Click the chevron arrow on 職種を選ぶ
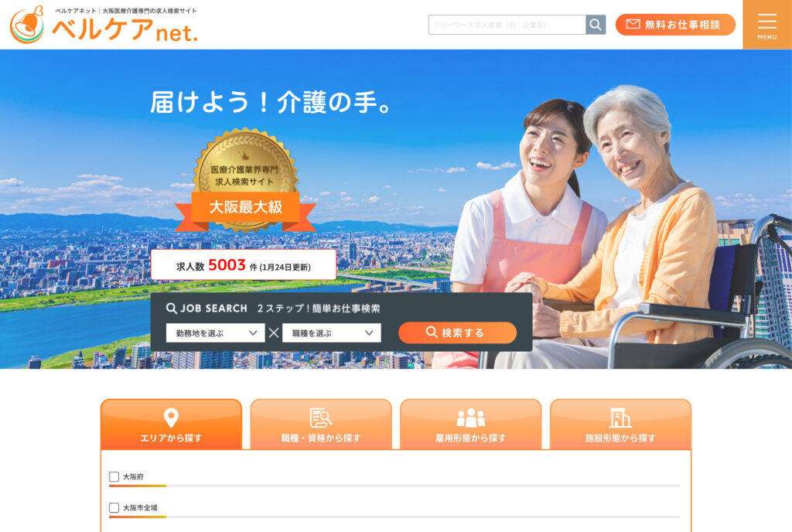 369,333
